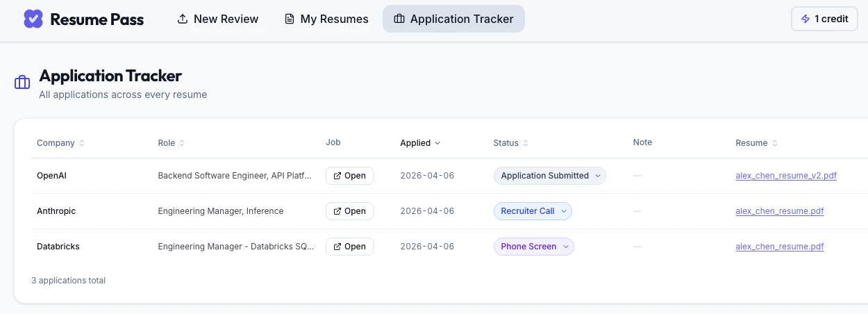Open the Phone Screen status dropdown
Viewport: 868px width, 314px height.
533,247
